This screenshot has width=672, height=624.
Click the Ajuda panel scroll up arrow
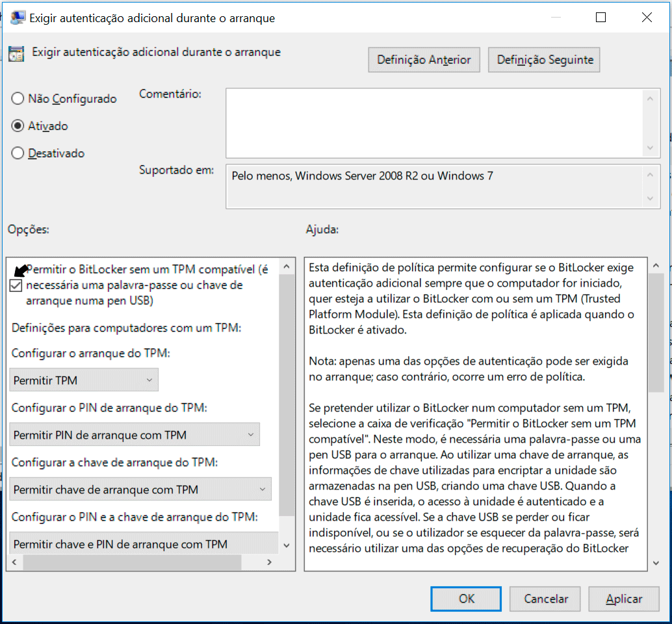[656, 266]
